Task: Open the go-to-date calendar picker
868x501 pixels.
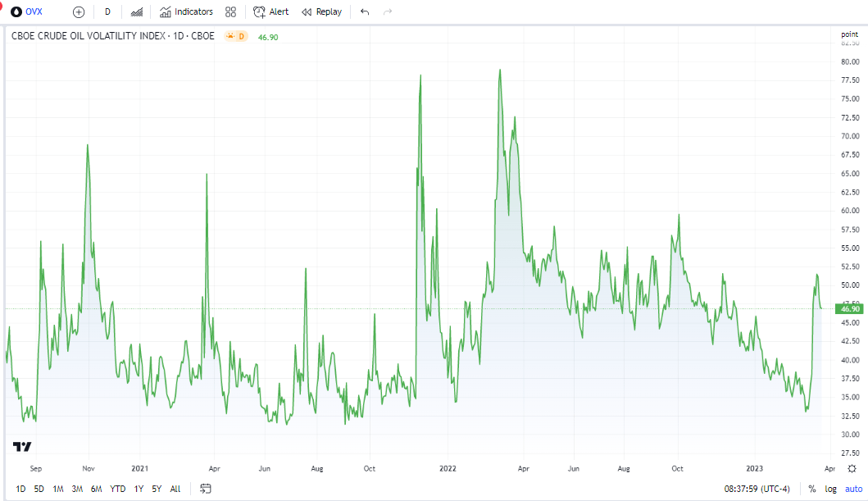Action: coord(204,488)
